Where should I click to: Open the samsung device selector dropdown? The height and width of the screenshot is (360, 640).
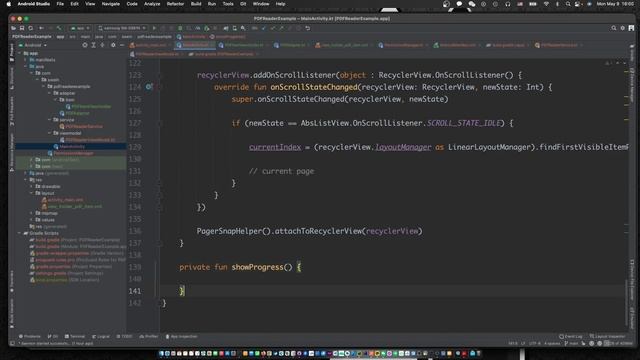[122, 28]
